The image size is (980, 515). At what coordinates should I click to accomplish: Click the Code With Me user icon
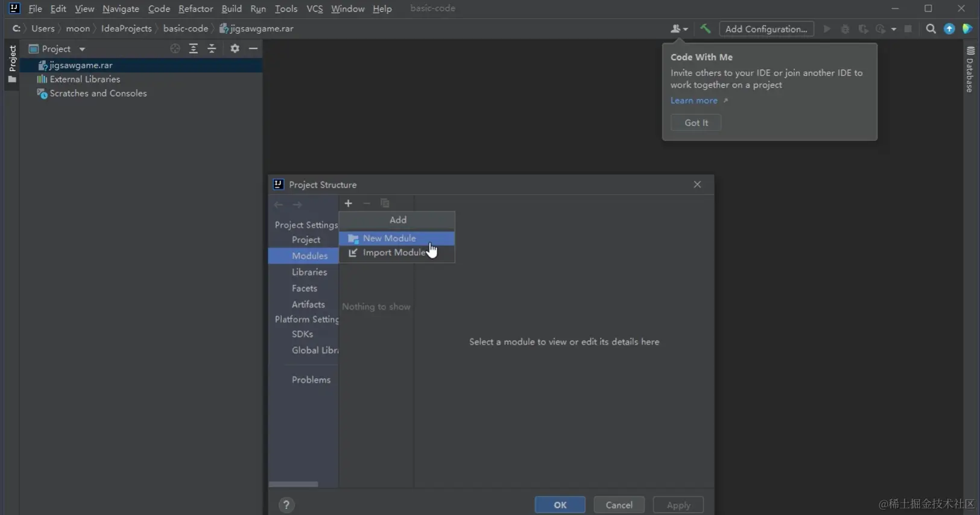coord(675,29)
